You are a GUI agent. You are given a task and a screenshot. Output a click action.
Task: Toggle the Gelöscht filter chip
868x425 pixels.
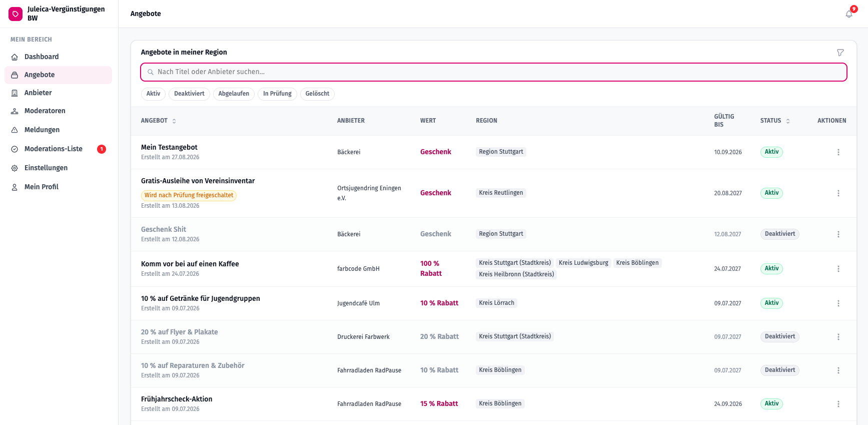pos(317,94)
